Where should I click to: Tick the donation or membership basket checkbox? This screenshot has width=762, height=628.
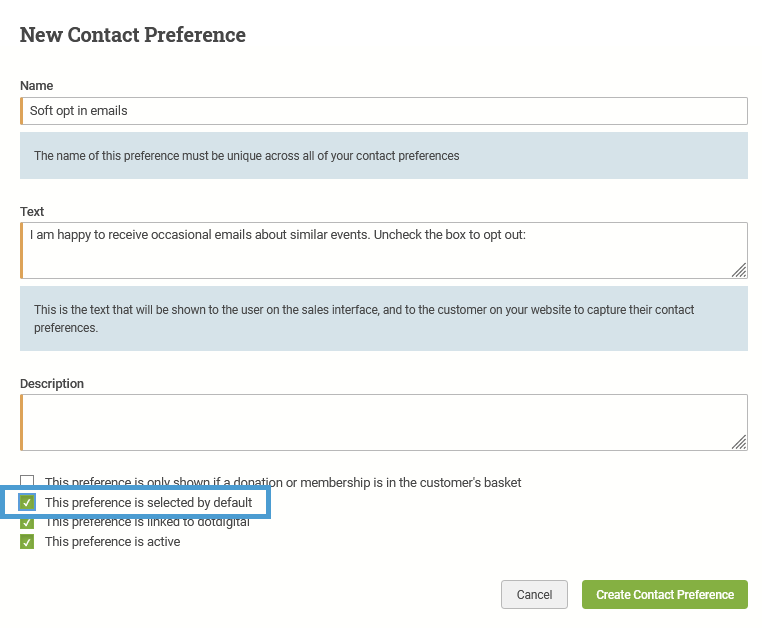27,480
